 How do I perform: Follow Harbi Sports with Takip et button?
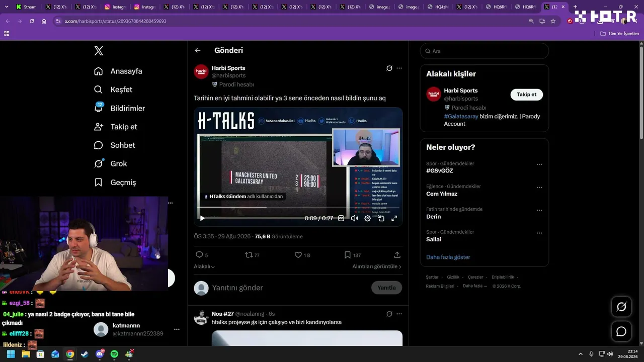526,95
